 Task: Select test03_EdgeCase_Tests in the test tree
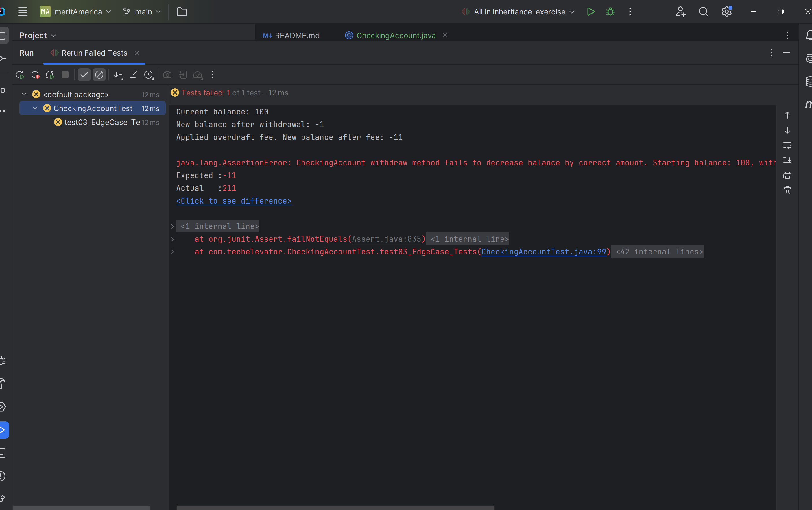coord(102,122)
